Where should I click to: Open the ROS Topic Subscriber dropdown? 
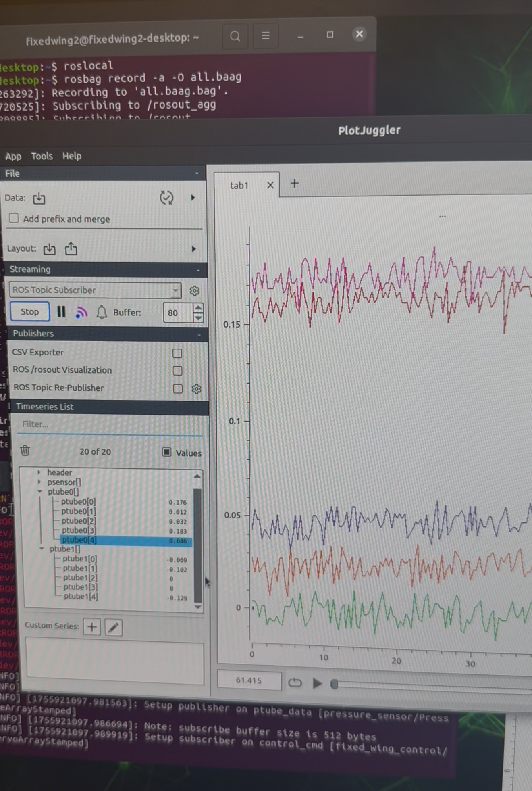(95, 290)
